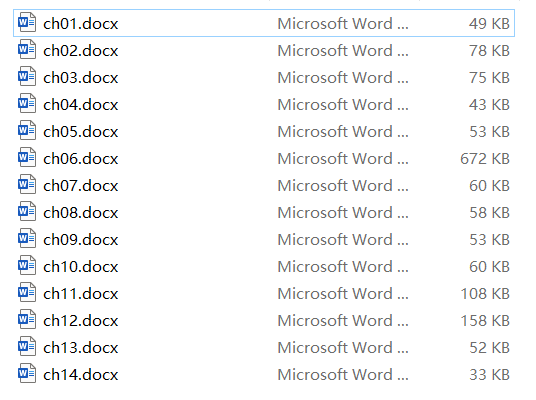The width and height of the screenshot is (536, 400).
Task: Click the 33 KB size value
Action: 489,375
